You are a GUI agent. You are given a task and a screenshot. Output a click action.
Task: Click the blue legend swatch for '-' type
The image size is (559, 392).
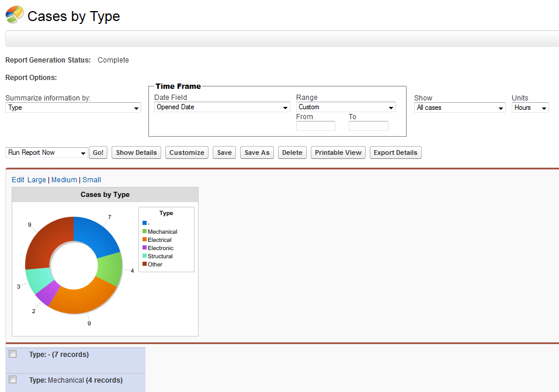144,223
